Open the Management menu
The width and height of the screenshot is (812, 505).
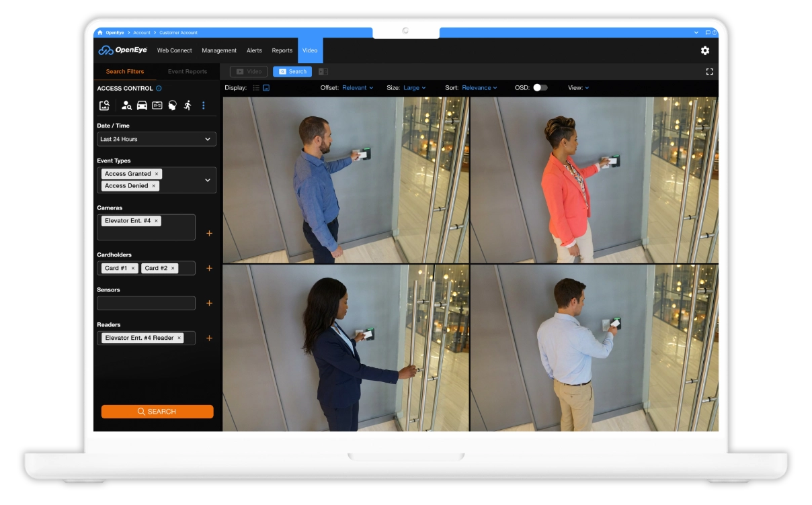point(219,50)
